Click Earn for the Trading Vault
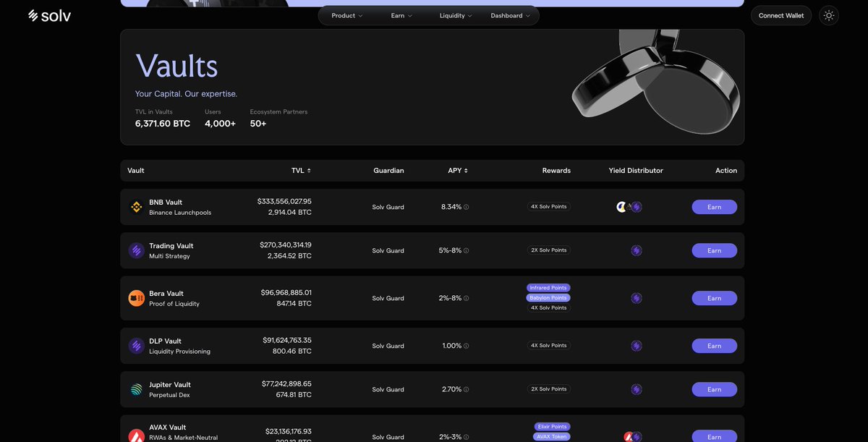The width and height of the screenshot is (868, 442). click(715, 250)
